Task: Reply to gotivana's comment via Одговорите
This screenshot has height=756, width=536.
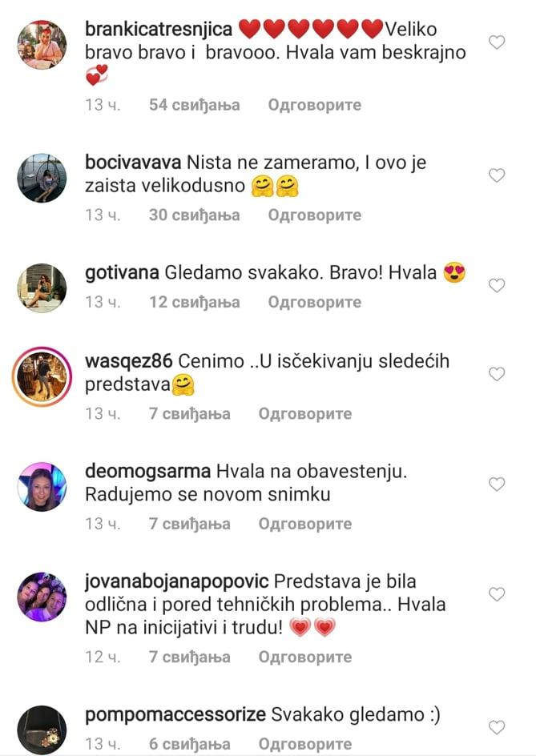Action: point(315,302)
